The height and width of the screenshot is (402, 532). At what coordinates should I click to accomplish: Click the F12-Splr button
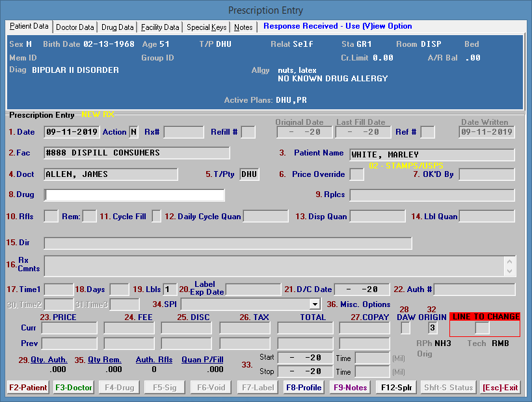tap(396, 388)
